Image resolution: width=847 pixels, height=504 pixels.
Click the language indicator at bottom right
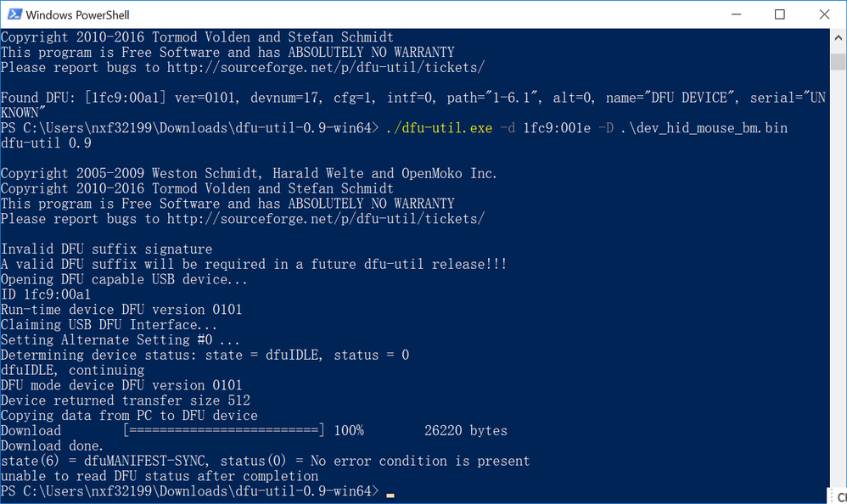[840, 496]
